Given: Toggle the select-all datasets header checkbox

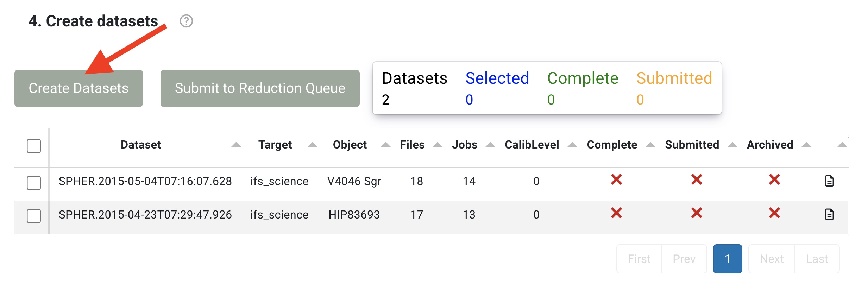Looking at the screenshot, I should [34, 146].
